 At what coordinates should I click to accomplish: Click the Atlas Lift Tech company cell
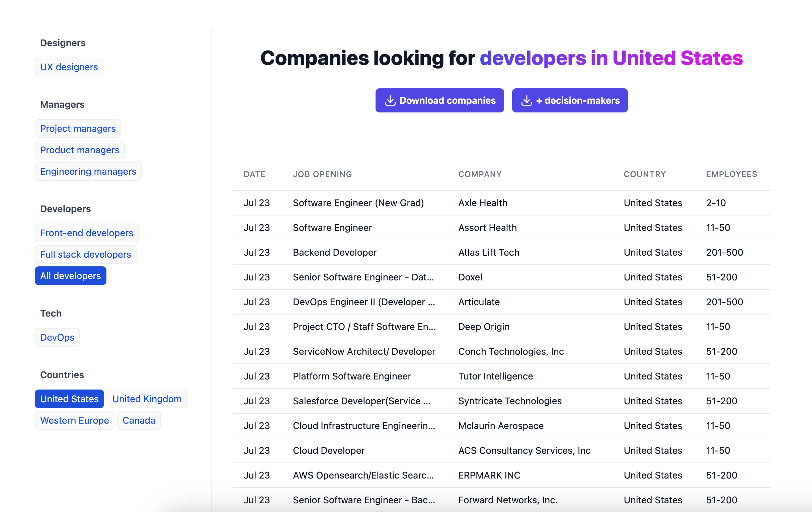[x=489, y=252]
